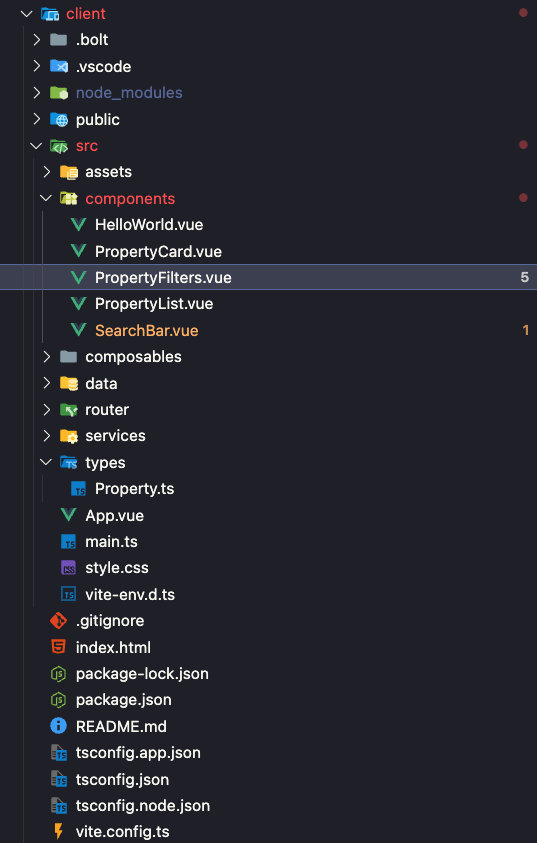Open PropertyCard.vue in the editor
537x843 pixels.
click(x=158, y=251)
